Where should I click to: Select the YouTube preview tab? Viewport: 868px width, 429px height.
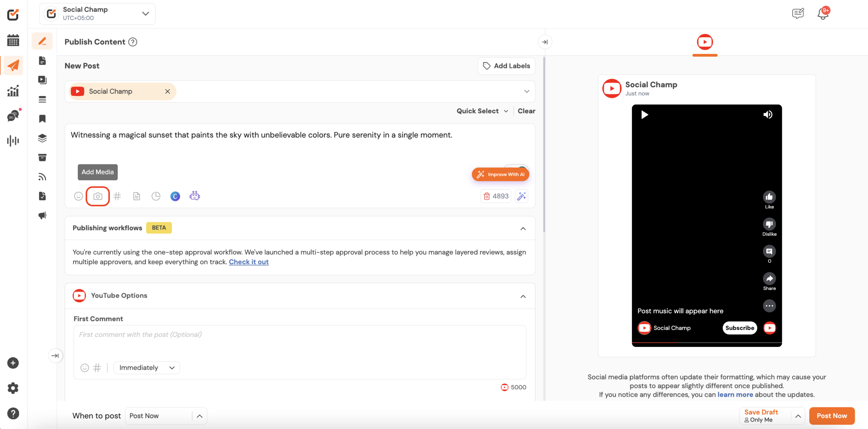[x=705, y=42]
